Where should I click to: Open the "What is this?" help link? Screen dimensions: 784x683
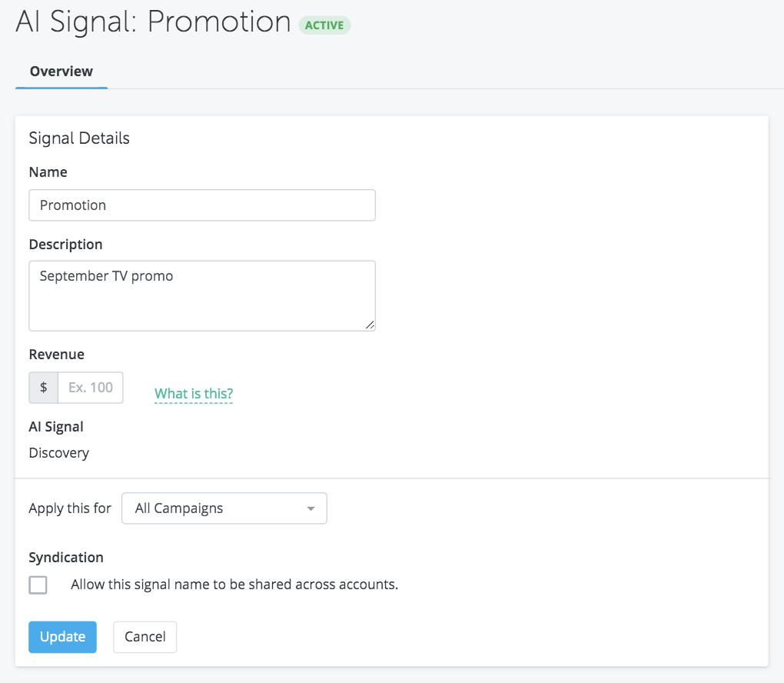click(194, 394)
